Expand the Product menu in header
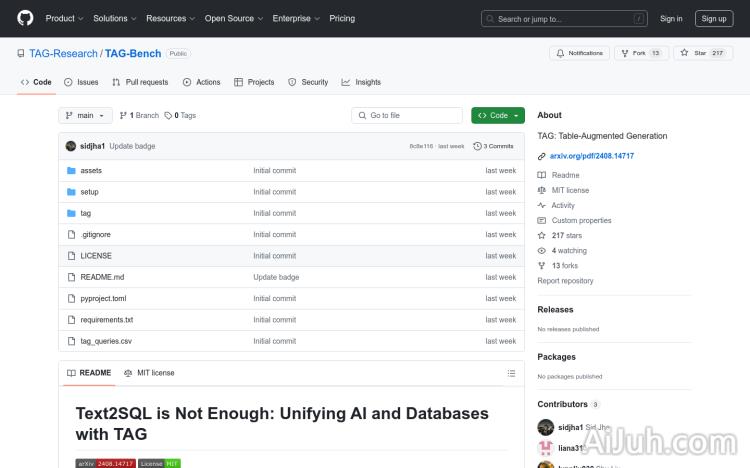 click(x=64, y=18)
